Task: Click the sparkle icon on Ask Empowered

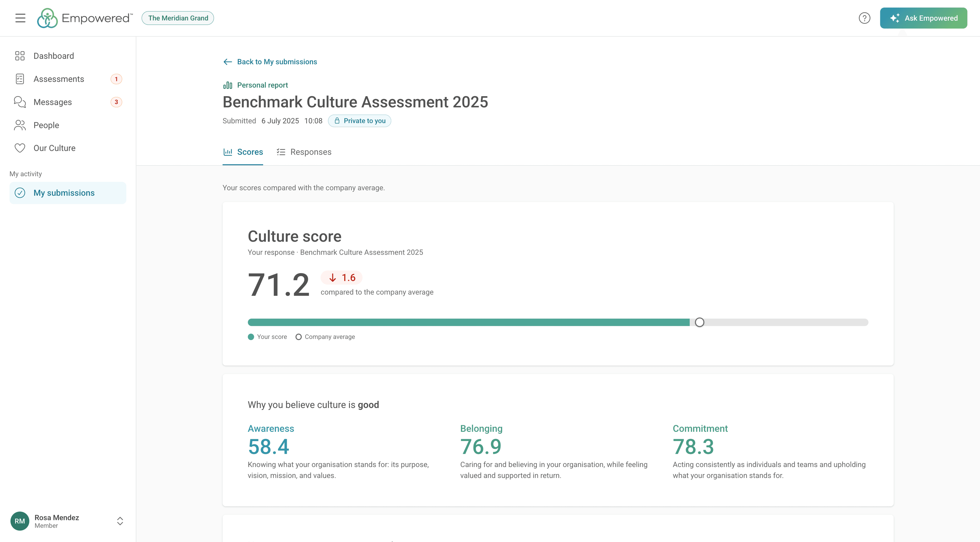Action: [895, 18]
